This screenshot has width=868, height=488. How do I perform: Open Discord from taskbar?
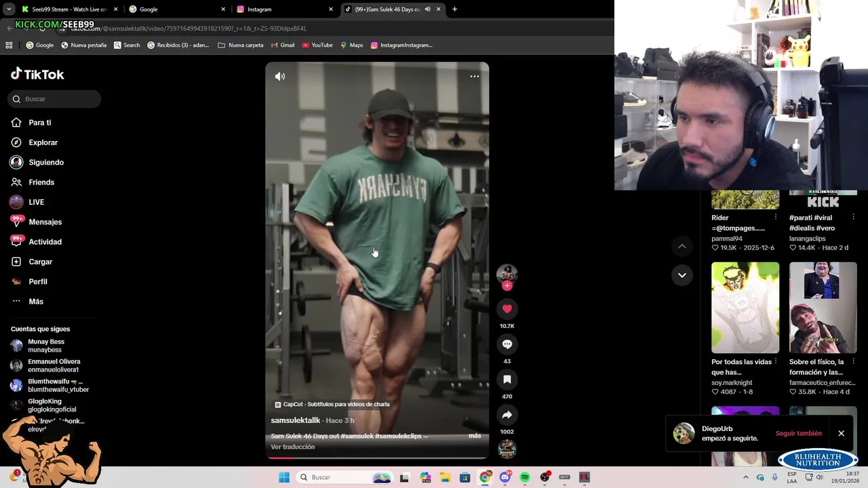tap(505, 477)
